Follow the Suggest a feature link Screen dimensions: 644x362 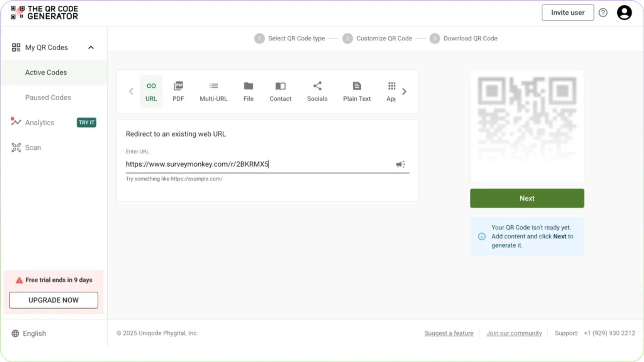[449, 333]
